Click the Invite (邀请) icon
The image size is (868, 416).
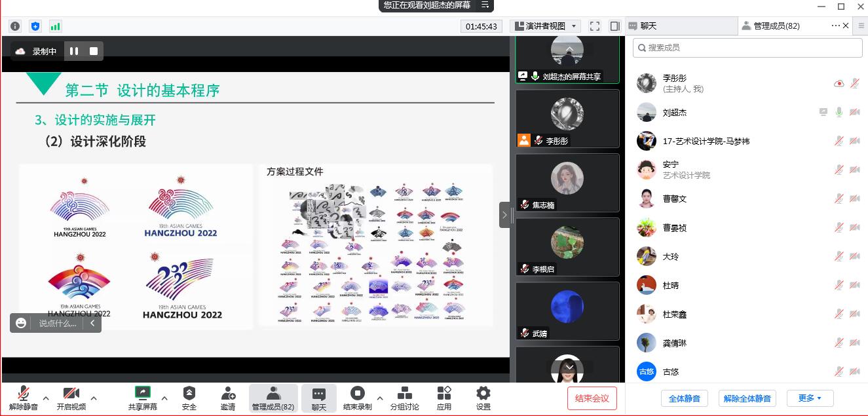point(228,393)
